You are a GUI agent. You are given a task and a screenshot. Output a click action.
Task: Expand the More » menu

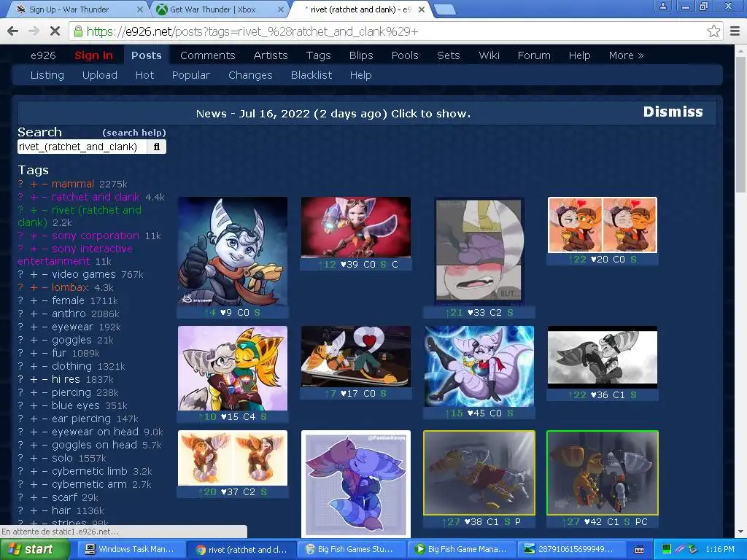click(626, 55)
